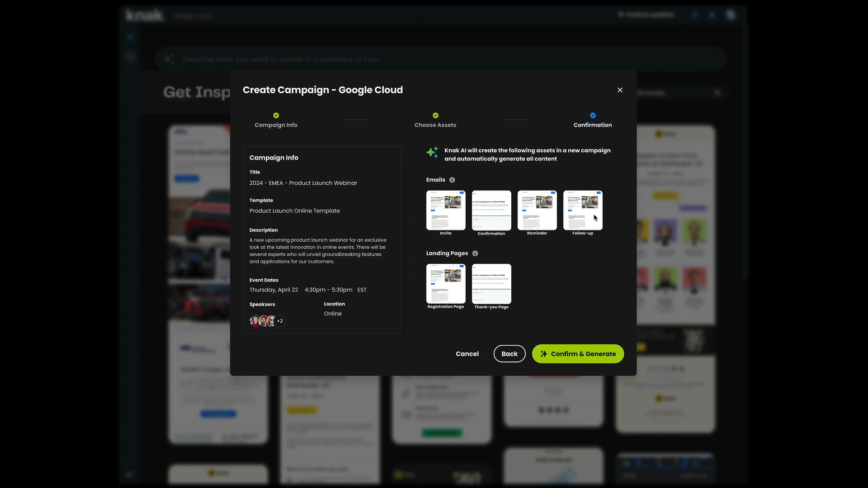Switch to the Choose Assets step
Image resolution: width=868 pixels, height=488 pixels.
pyautogui.click(x=435, y=125)
